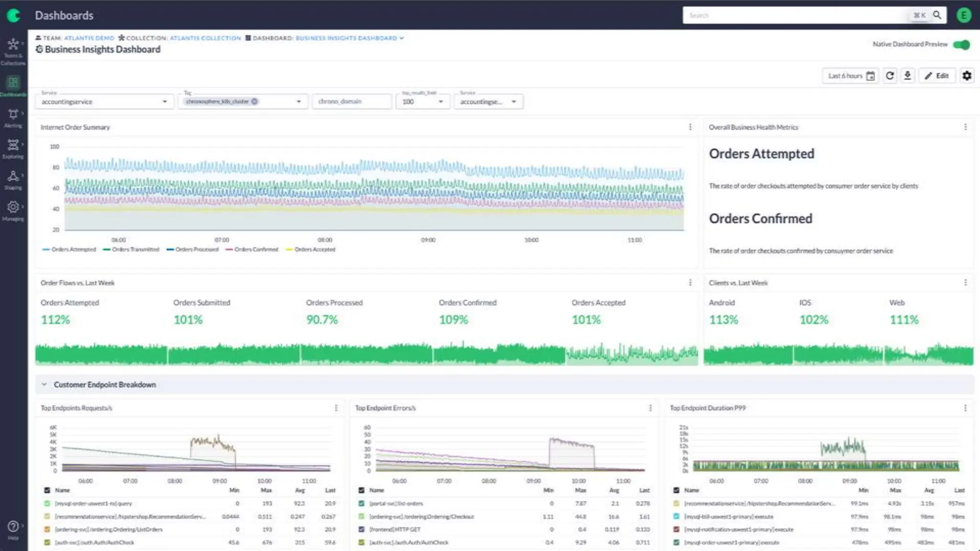Viewport: 980px width, 551px height.
Task: Click the download dashboard icon
Action: pos(907,76)
